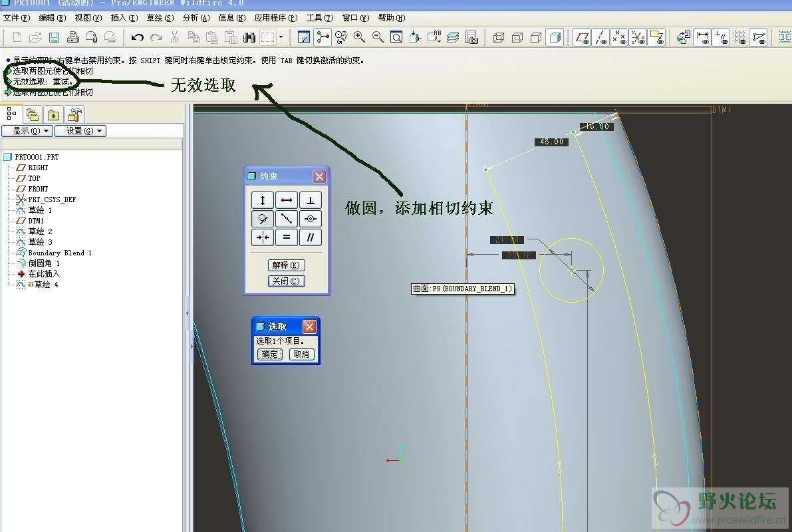Viewport: 792px width, 532px height.
Task: Open the 视图(V) menu
Action: (x=88, y=18)
